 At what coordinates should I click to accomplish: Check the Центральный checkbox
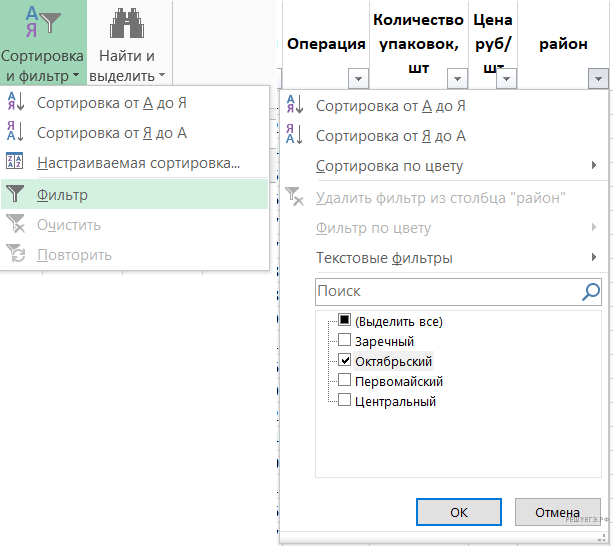[345, 401]
